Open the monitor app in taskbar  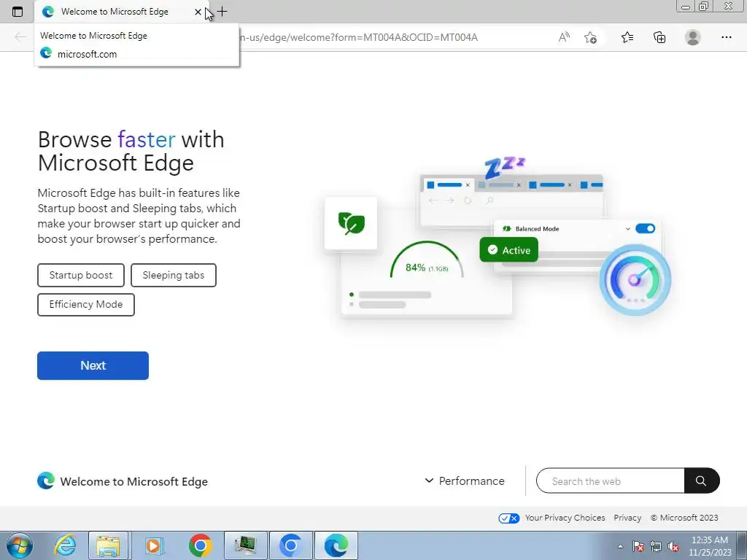coord(246,545)
